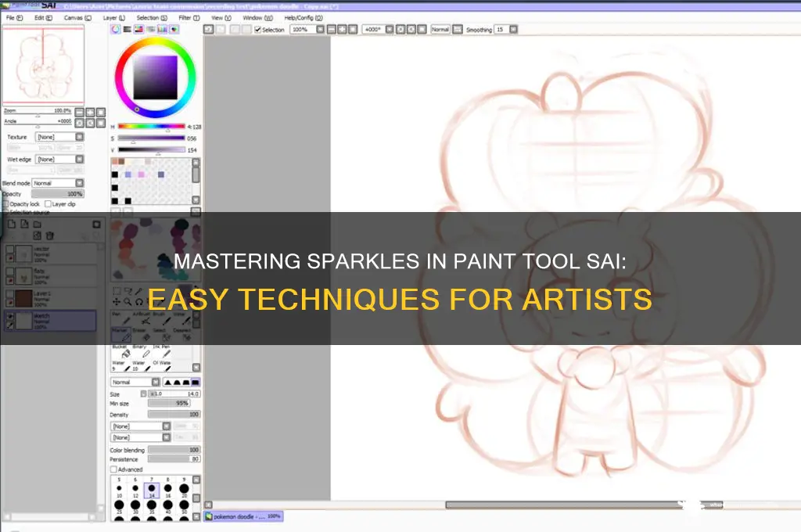Choose the flat brush edge shape

pyautogui.click(x=196, y=383)
